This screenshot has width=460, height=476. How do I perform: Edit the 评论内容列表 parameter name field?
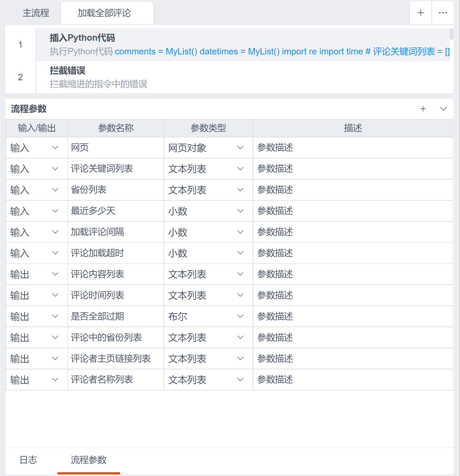(115, 274)
